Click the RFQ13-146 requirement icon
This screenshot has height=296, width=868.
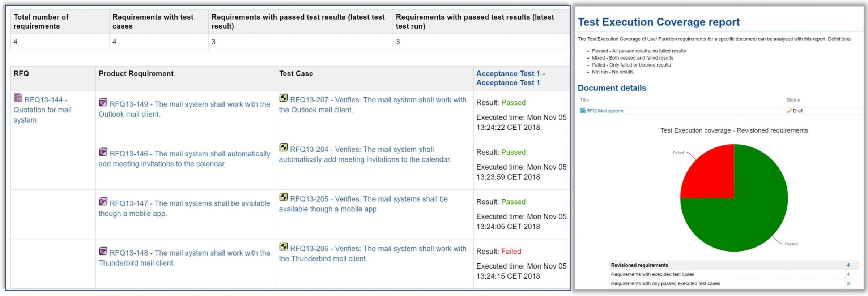click(103, 152)
